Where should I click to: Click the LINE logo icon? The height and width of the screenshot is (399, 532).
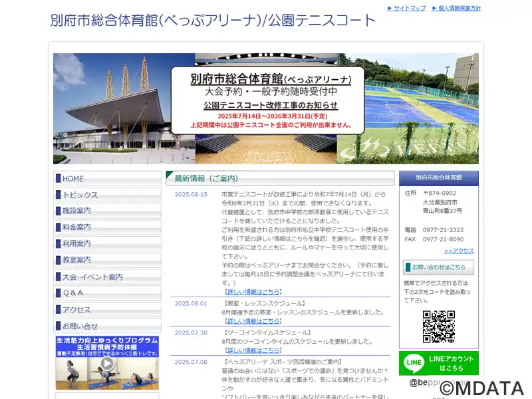(x=414, y=362)
